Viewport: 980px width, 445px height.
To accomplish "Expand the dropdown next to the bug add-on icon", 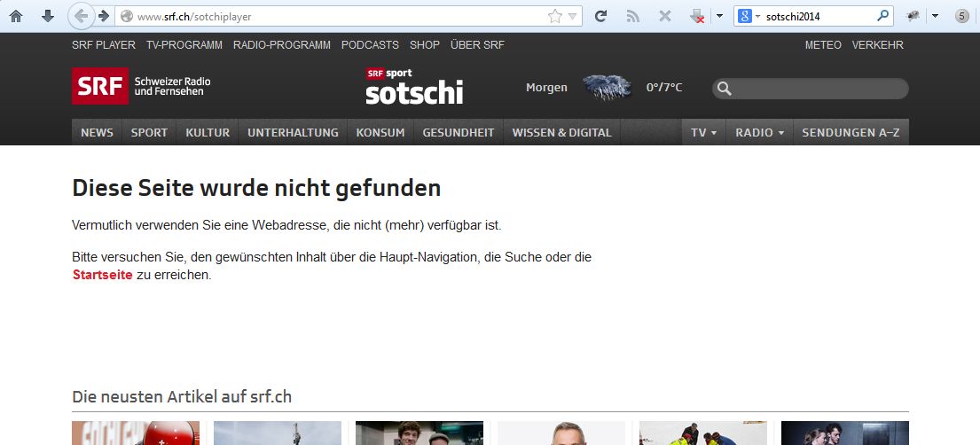I will pyautogui.click(x=935, y=16).
